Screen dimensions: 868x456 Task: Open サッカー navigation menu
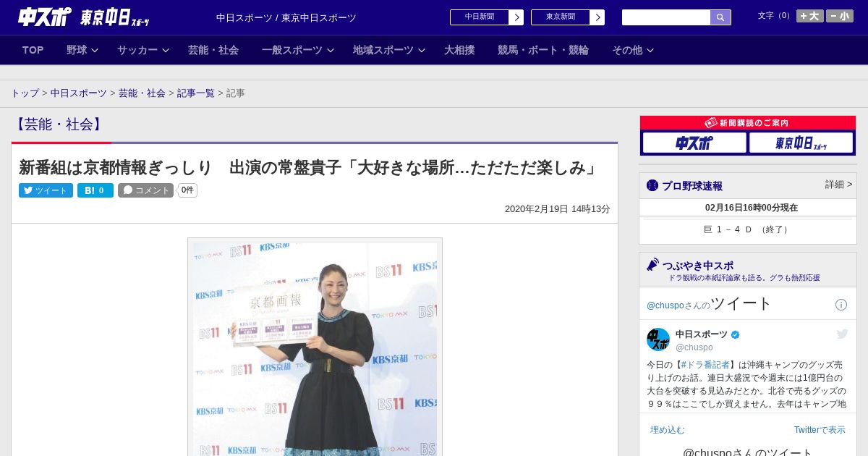pyautogui.click(x=137, y=50)
